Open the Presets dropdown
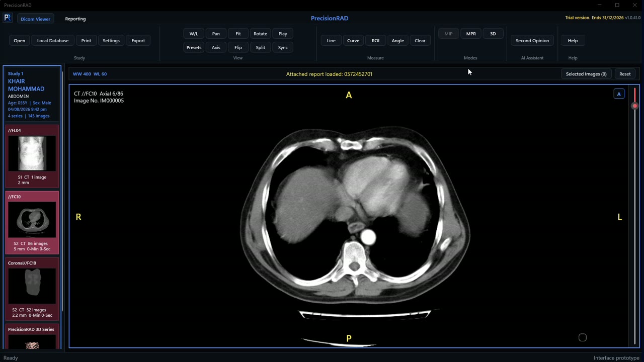The height and width of the screenshot is (362, 644). point(194,47)
